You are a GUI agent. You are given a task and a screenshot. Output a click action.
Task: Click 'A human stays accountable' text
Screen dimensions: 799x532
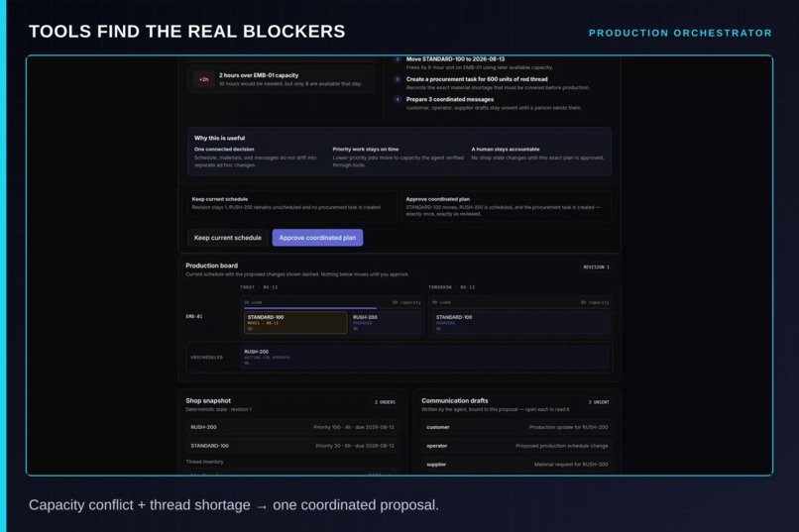506,150
